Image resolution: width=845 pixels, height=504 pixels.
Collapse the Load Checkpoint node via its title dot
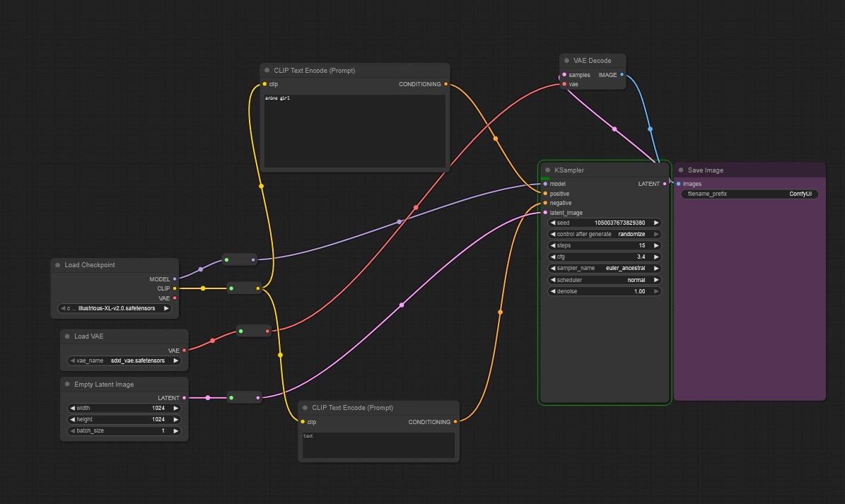coord(58,265)
